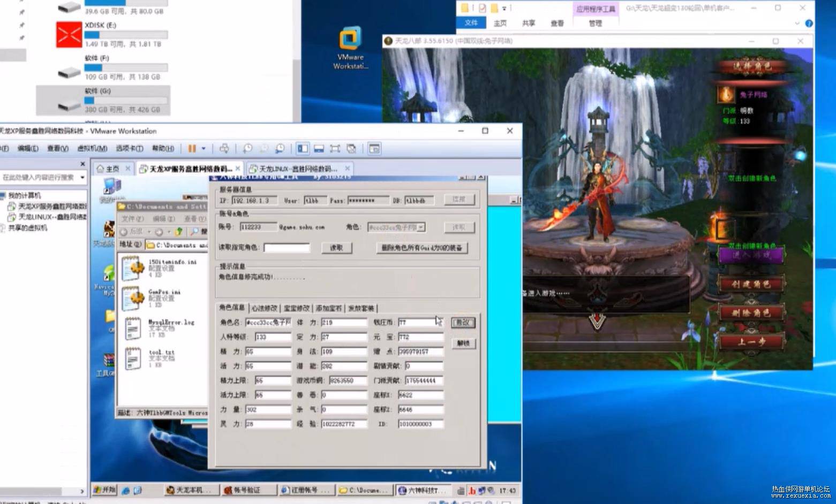Click the Internet Explorer quick launch icon

126,490
